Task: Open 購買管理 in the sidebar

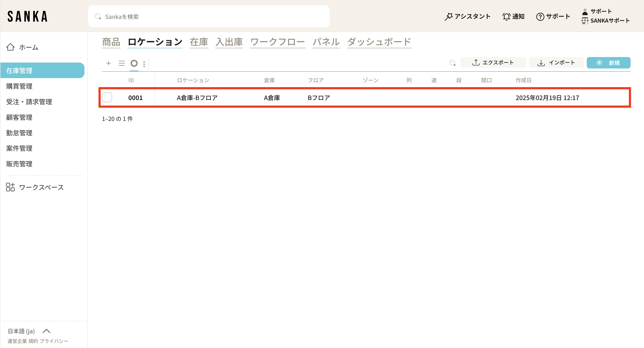Action: 19,86
